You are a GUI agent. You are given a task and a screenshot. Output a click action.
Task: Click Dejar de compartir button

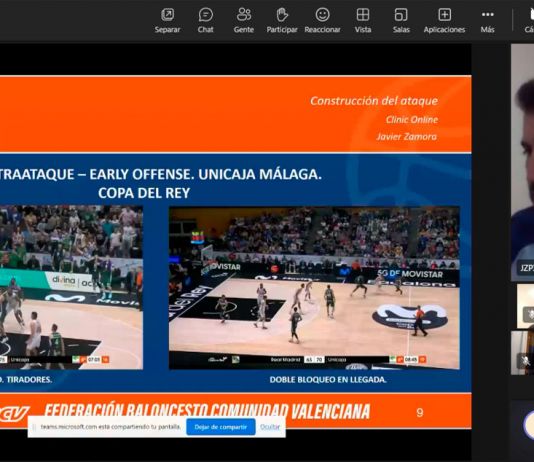(221, 427)
